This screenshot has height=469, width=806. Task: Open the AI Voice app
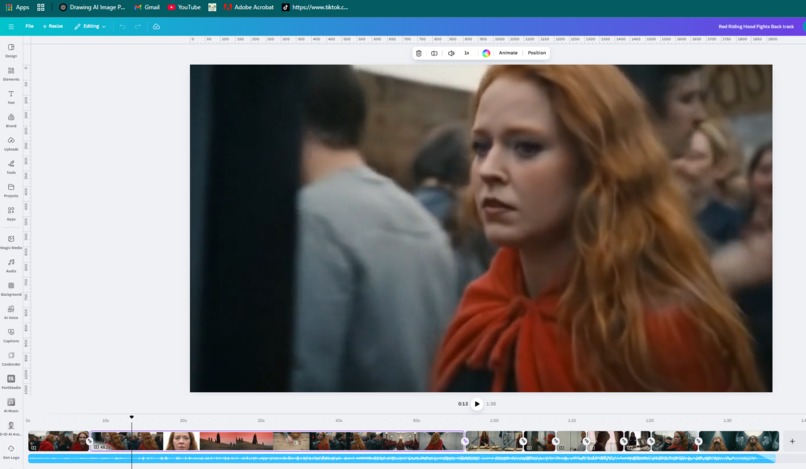pyautogui.click(x=11, y=312)
